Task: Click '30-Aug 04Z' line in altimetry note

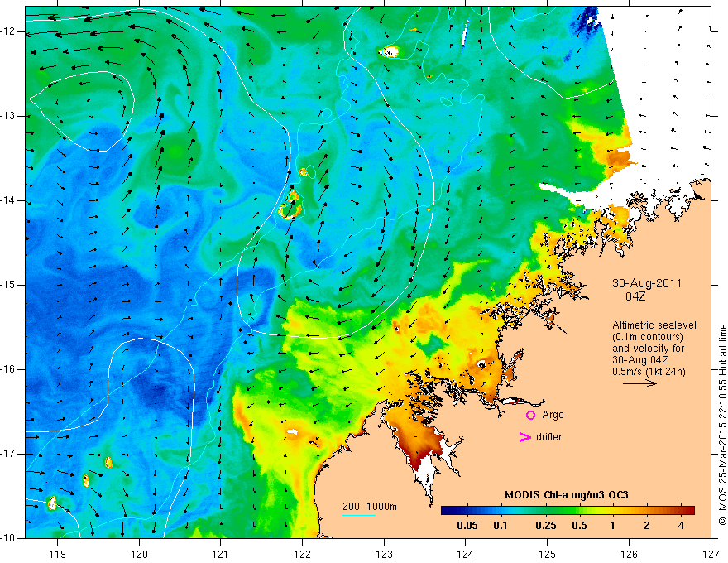Action: point(640,360)
